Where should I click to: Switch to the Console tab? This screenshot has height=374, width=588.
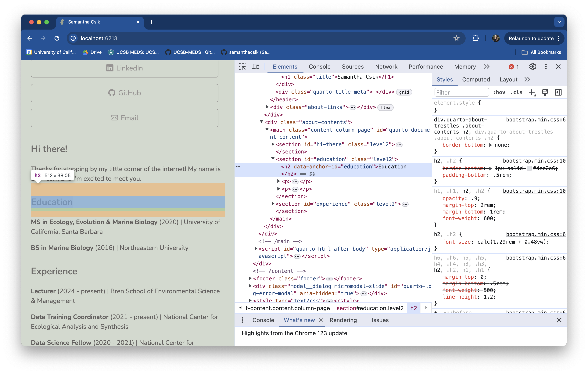point(319,67)
